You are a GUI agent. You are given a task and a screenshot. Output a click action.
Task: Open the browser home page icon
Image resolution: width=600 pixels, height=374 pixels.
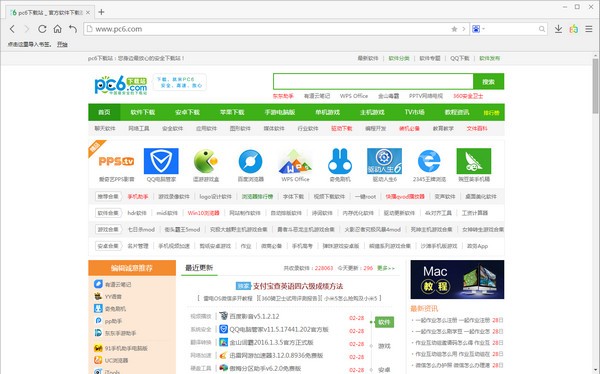point(57,29)
